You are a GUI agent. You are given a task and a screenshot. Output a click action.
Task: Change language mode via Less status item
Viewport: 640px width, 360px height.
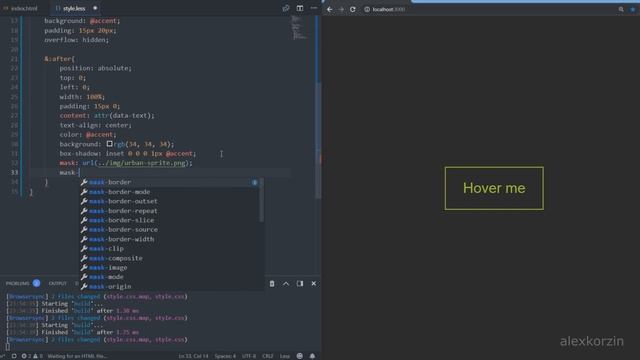[284, 356]
